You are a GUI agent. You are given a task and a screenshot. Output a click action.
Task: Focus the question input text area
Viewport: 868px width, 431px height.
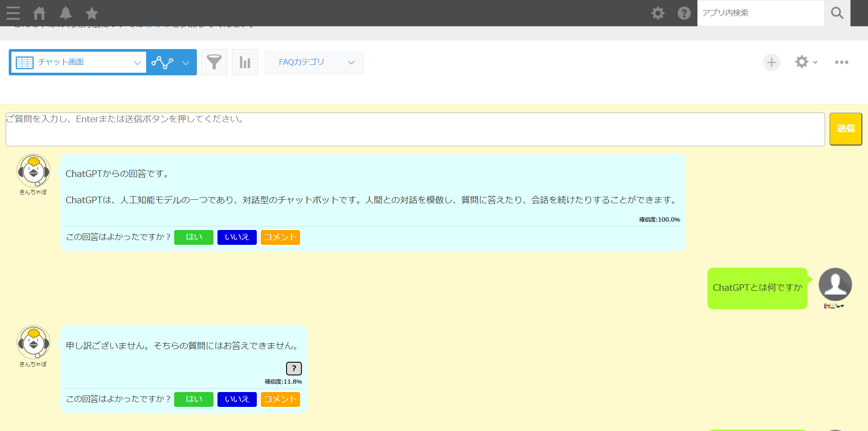point(415,129)
